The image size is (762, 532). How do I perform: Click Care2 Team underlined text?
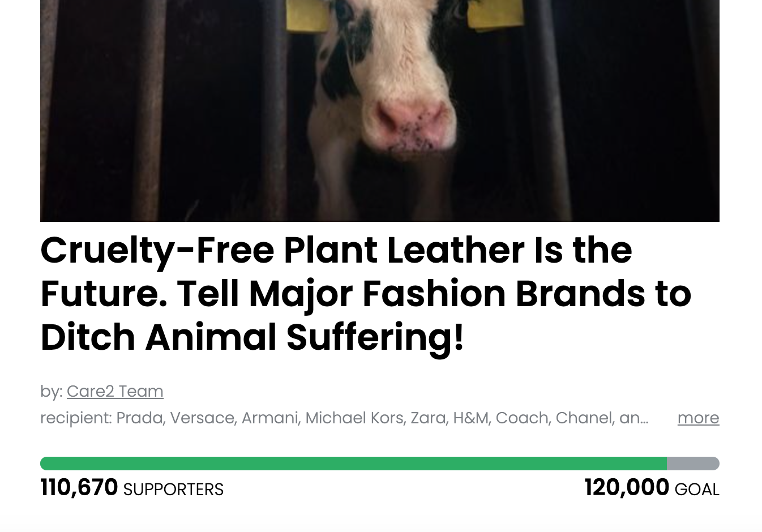coord(115,392)
